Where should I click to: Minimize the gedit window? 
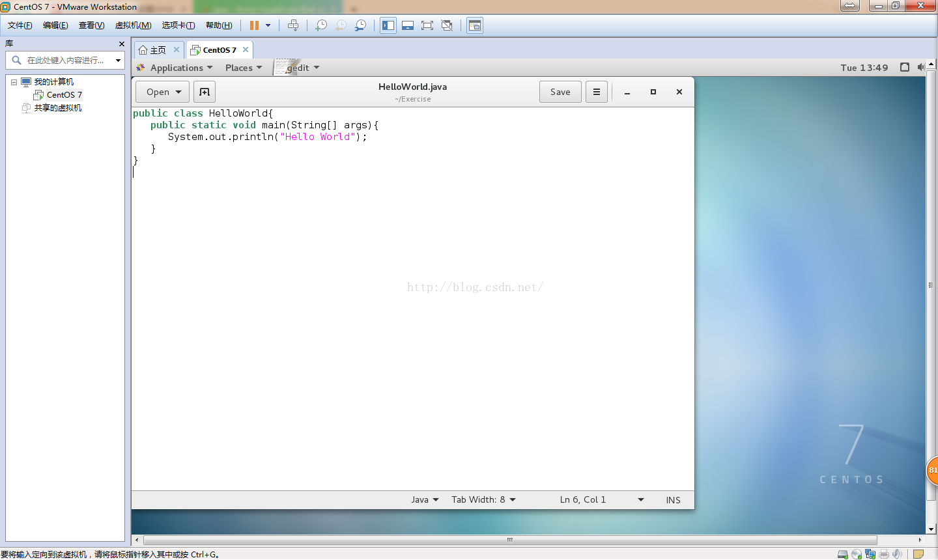click(x=627, y=92)
